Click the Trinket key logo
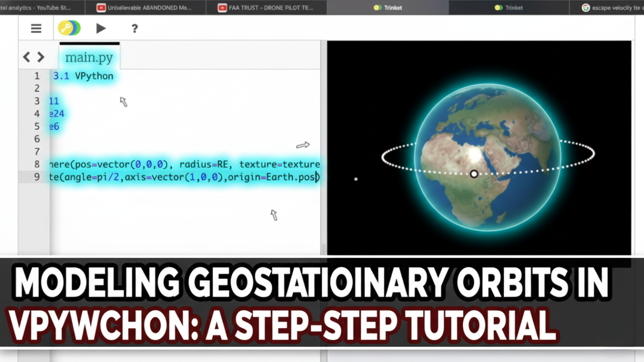 pyautogui.click(x=69, y=28)
